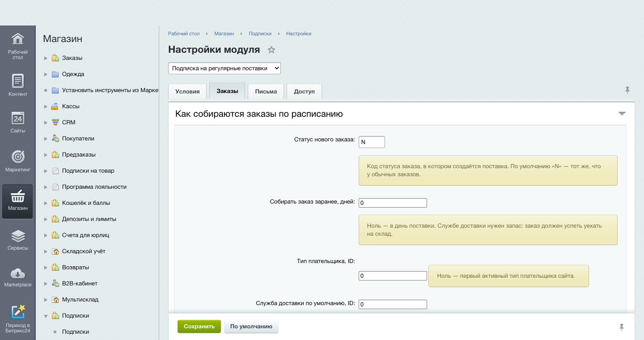The image size is (644, 340).
Task: Click the По умолчанию button
Action: pos(251,327)
